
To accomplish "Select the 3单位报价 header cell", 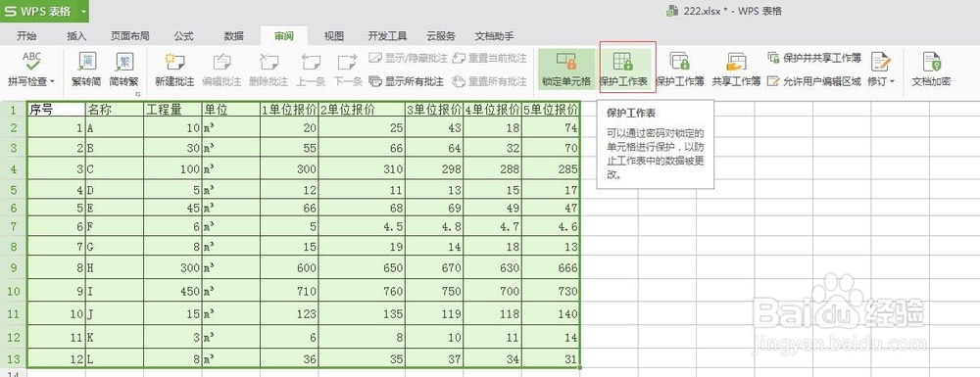I will pos(434,110).
